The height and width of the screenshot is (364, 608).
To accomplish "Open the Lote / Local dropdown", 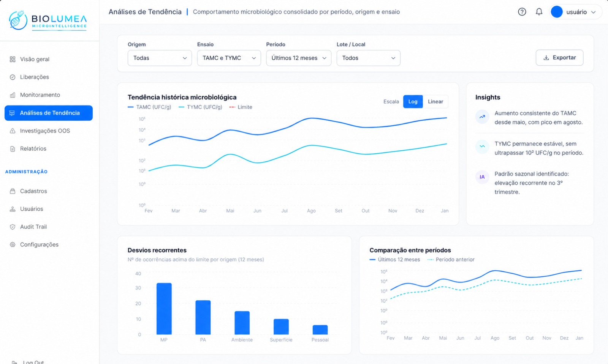I will tap(369, 58).
